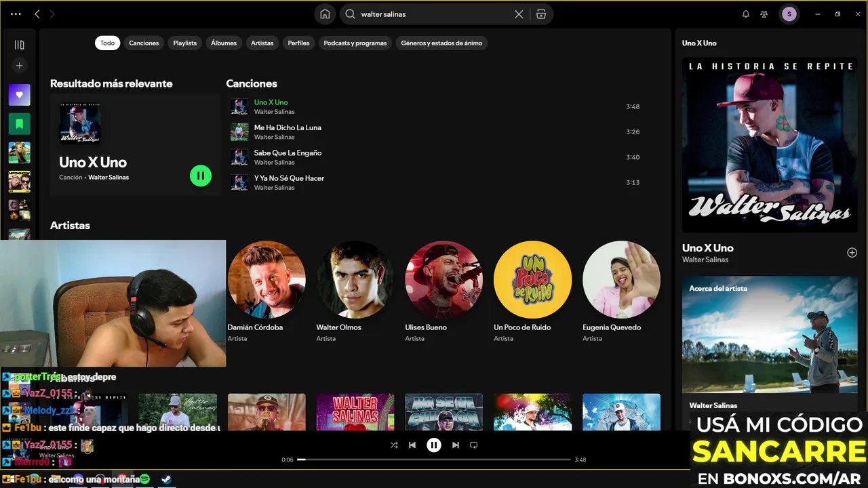The image size is (868, 488).
Task: Select the Álbumes filter chip
Action: pos(224,43)
